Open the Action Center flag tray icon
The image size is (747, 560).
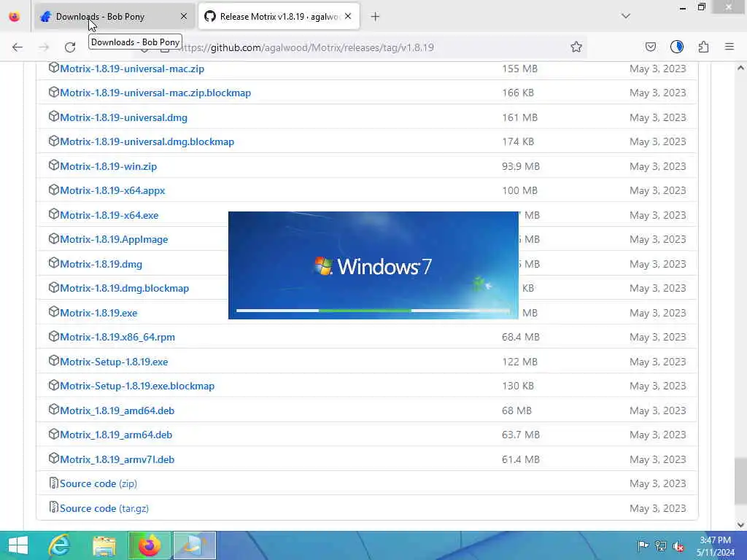(x=643, y=545)
